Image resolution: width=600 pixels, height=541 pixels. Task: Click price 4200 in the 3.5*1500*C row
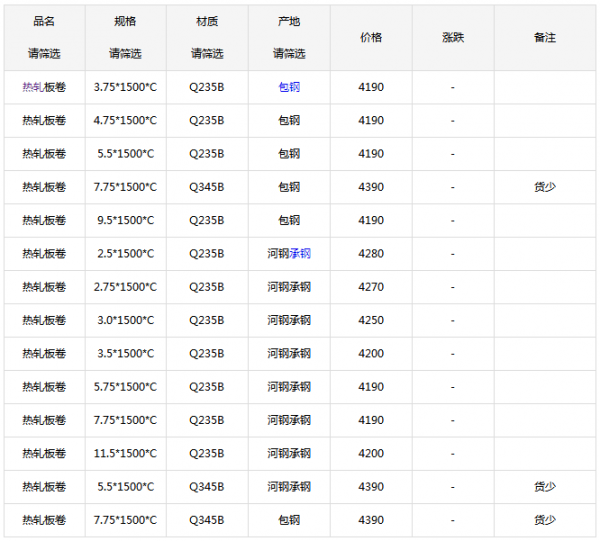pos(371,354)
